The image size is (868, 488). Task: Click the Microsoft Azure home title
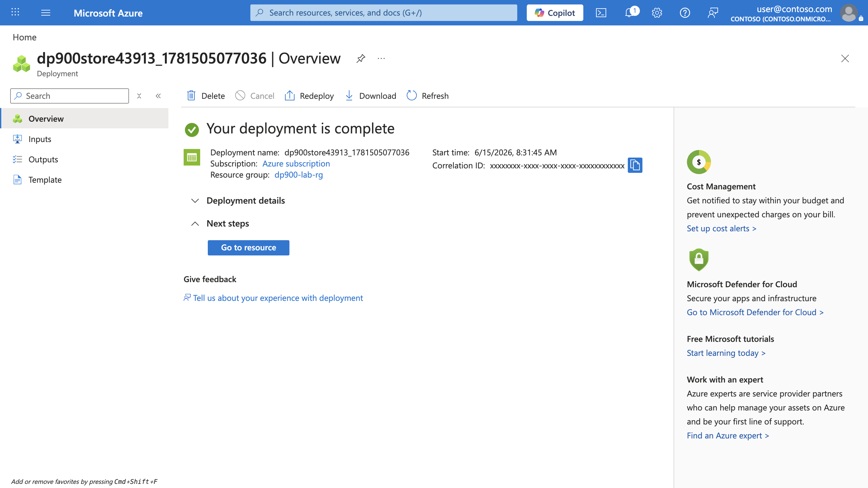pyautogui.click(x=108, y=13)
